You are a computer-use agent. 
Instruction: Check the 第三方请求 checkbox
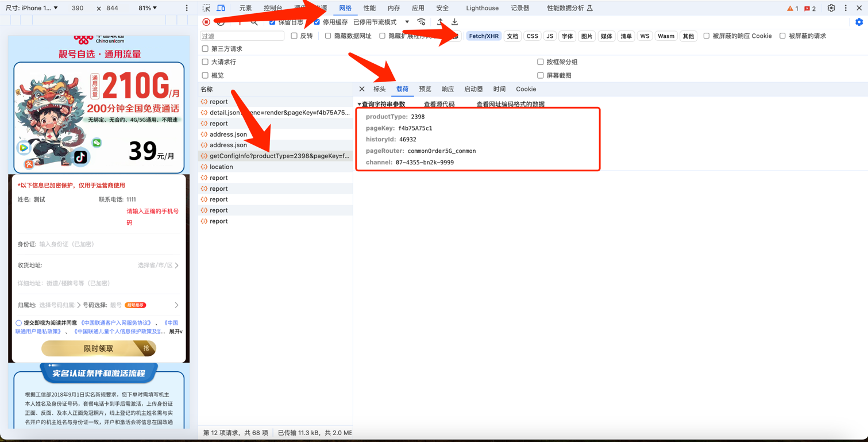click(x=205, y=49)
